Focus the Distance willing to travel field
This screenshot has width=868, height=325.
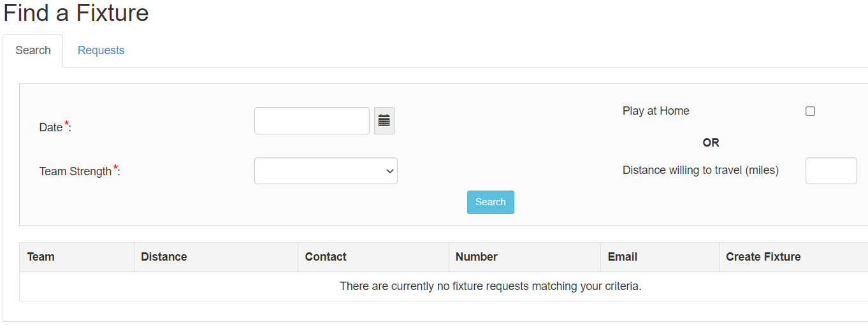831,171
